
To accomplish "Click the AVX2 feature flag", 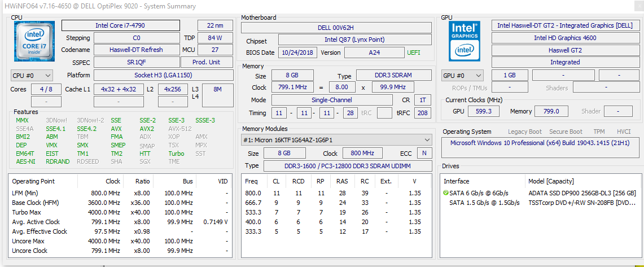I will (x=147, y=129).
